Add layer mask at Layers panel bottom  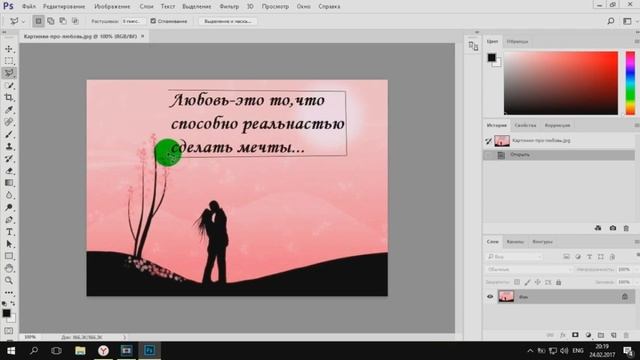click(x=575, y=335)
